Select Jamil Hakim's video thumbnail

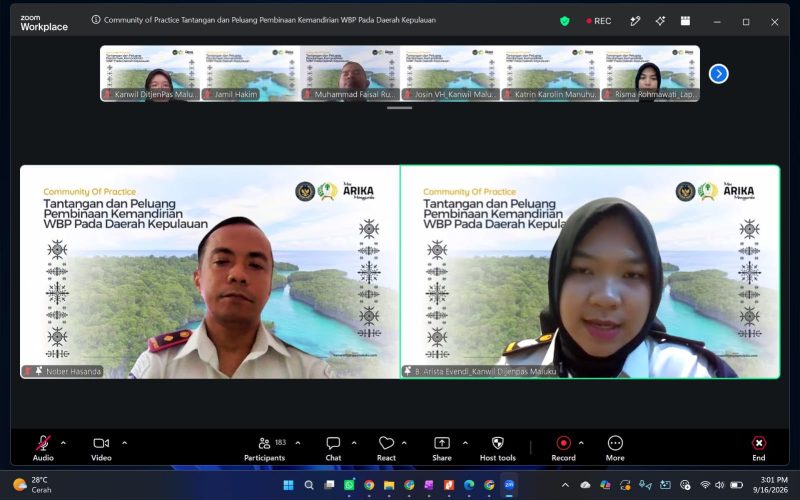250,73
